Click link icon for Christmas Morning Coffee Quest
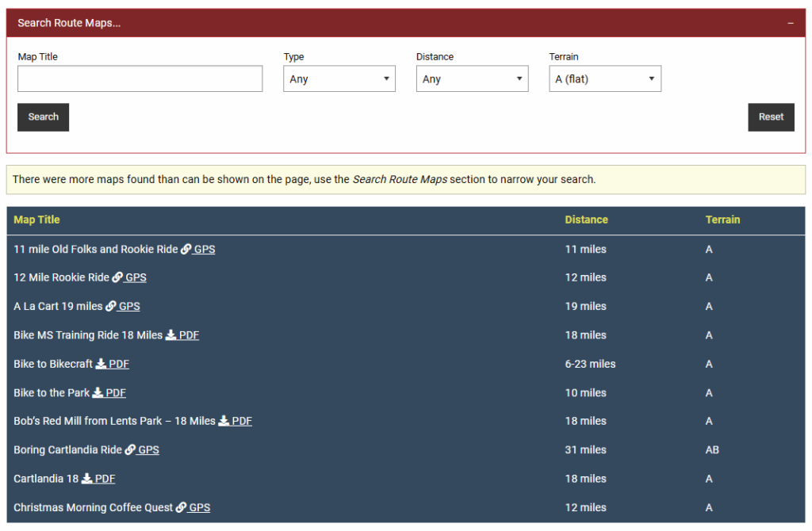Viewport: 812px width, 531px height. coord(181,508)
